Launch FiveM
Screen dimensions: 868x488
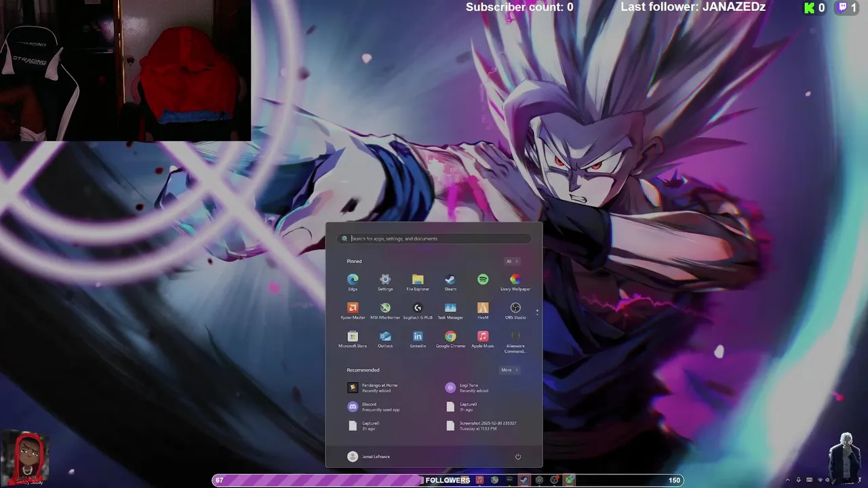click(483, 310)
